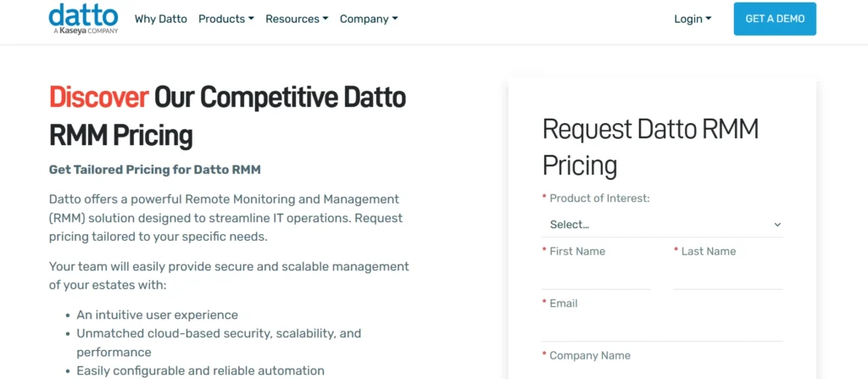The image size is (868, 379).
Task: Click the 'Request Datto RMM Pricing' form heading
Action: [x=650, y=147]
